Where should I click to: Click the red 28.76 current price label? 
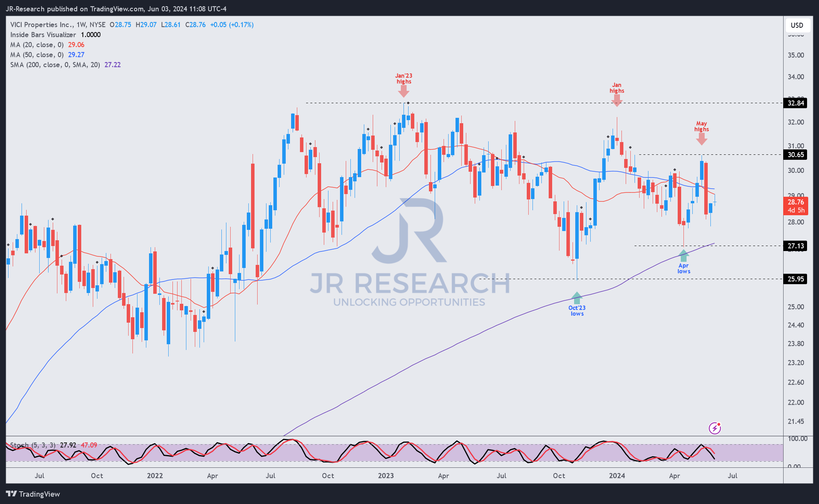coord(796,206)
